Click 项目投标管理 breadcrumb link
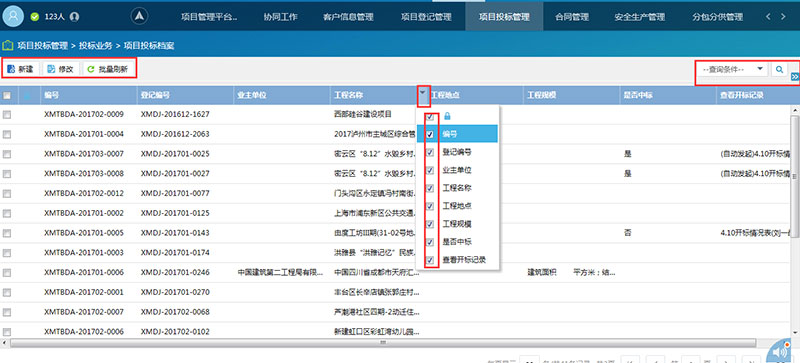The width and height of the screenshot is (800, 363). [42, 45]
